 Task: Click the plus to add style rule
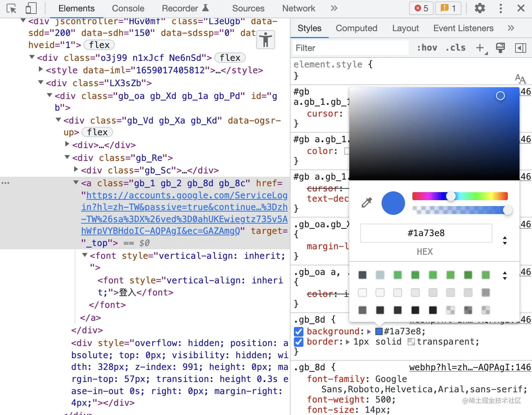coord(480,48)
